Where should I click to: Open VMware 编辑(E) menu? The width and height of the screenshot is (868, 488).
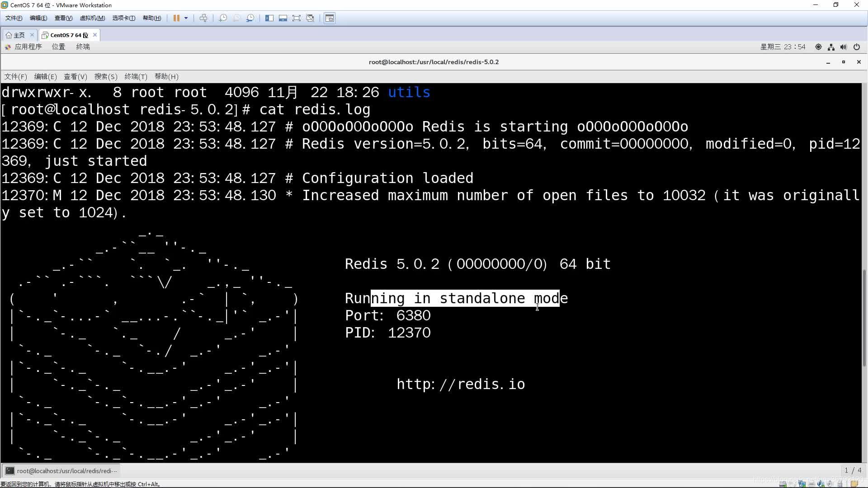(x=38, y=18)
